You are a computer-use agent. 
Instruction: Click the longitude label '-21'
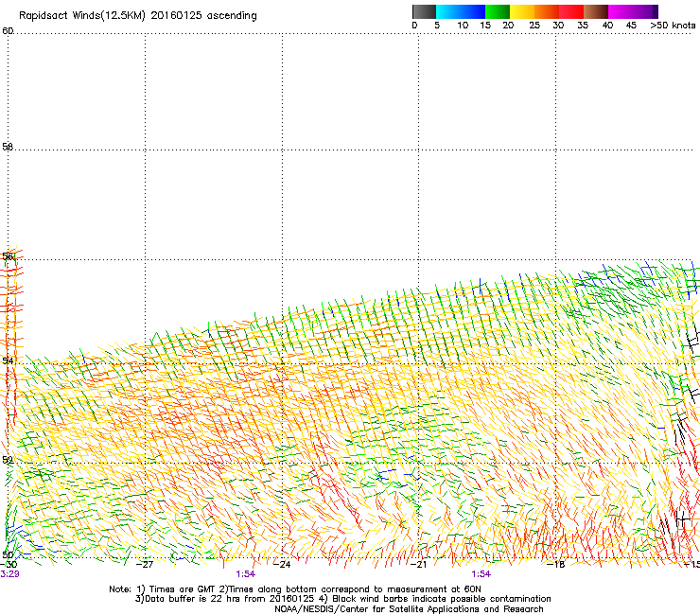click(418, 565)
